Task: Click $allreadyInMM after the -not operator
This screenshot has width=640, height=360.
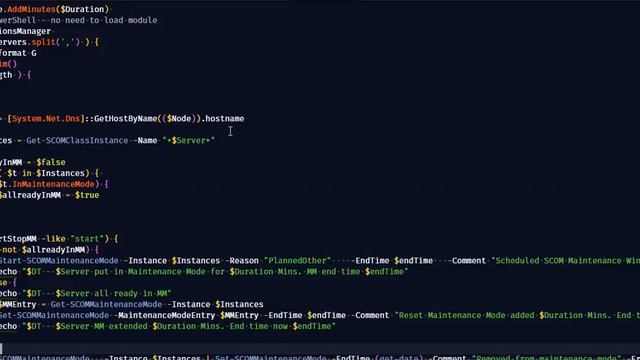Action: click(x=53, y=249)
